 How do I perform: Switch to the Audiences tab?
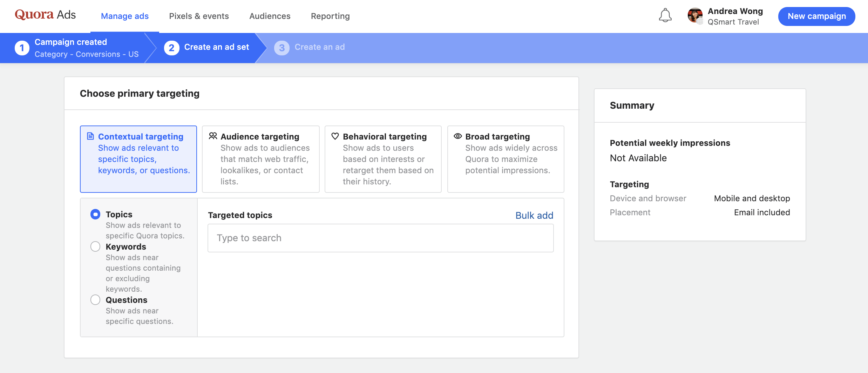[x=270, y=16]
